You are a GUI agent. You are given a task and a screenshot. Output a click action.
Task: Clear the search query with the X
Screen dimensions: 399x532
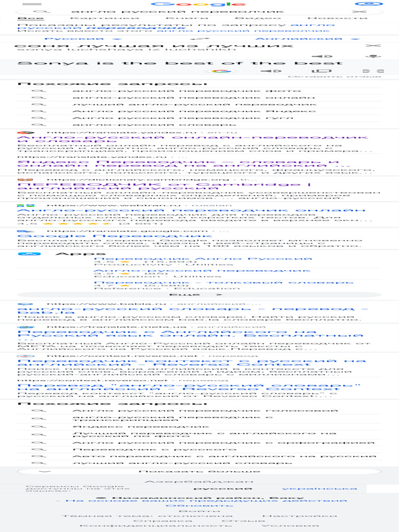(359, 11)
